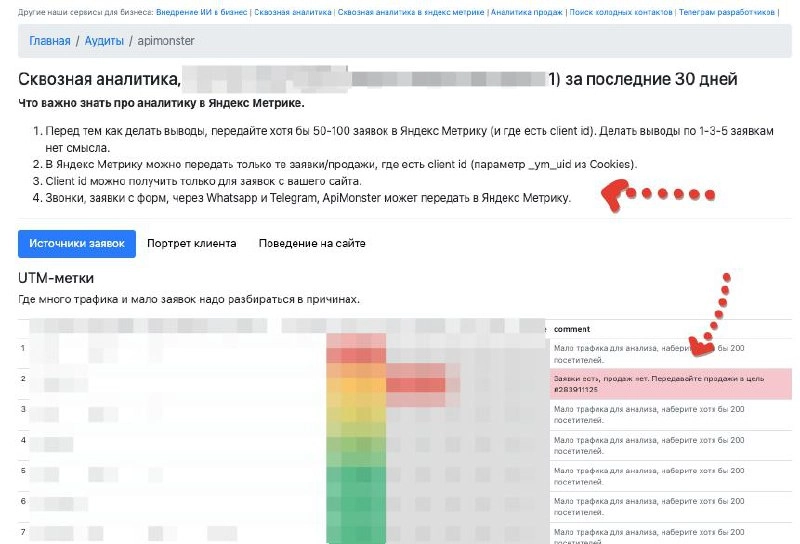The height and width of the screenshot is (544, 800).
Task: Click row number 1 in table
Action: pyautogui.click(x=22, y=348)
